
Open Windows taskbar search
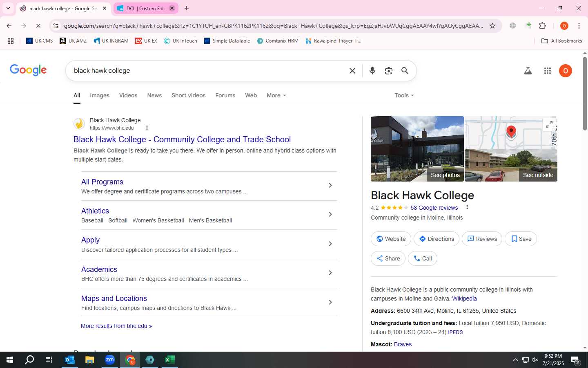click(29, 360)
